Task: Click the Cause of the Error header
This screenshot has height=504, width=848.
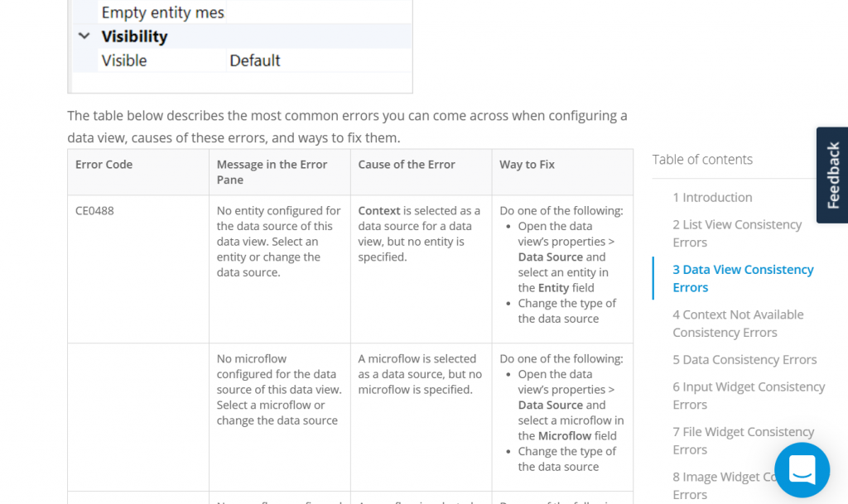Action: 406,165
